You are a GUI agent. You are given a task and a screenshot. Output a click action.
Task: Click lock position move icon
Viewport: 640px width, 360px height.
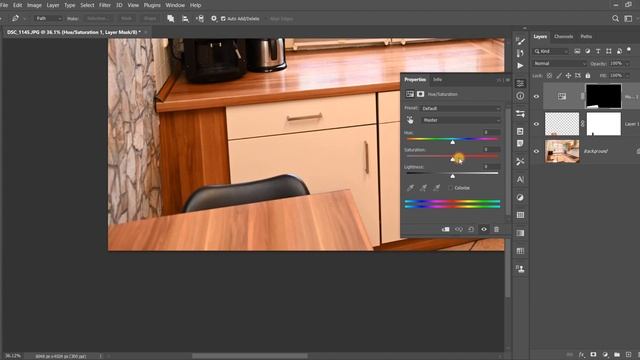pyautogui.click(x=568, y=76)
